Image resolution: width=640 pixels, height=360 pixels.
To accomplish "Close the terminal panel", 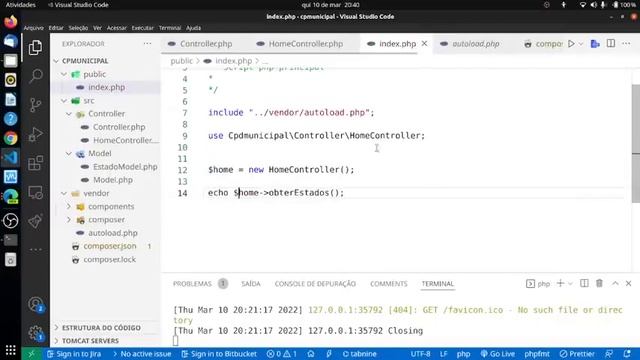I will point(629,283).
